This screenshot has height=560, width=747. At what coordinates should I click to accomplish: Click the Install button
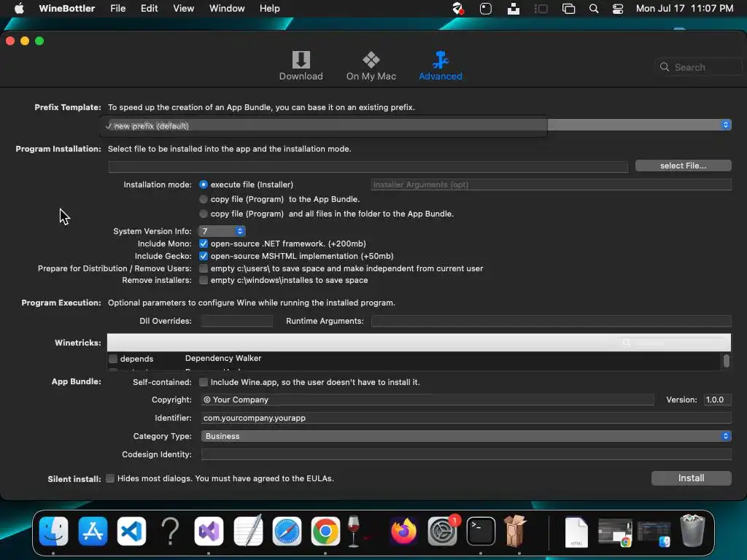(691, 478)
